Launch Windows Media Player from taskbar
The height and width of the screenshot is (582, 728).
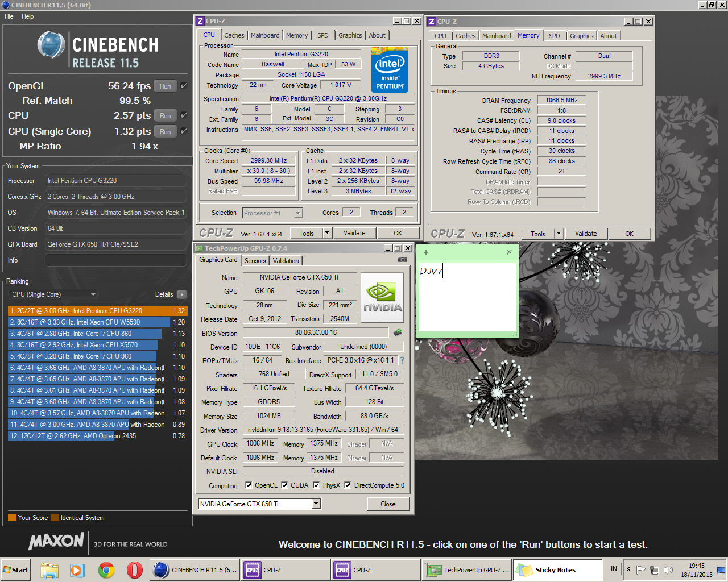pos(77,570)
